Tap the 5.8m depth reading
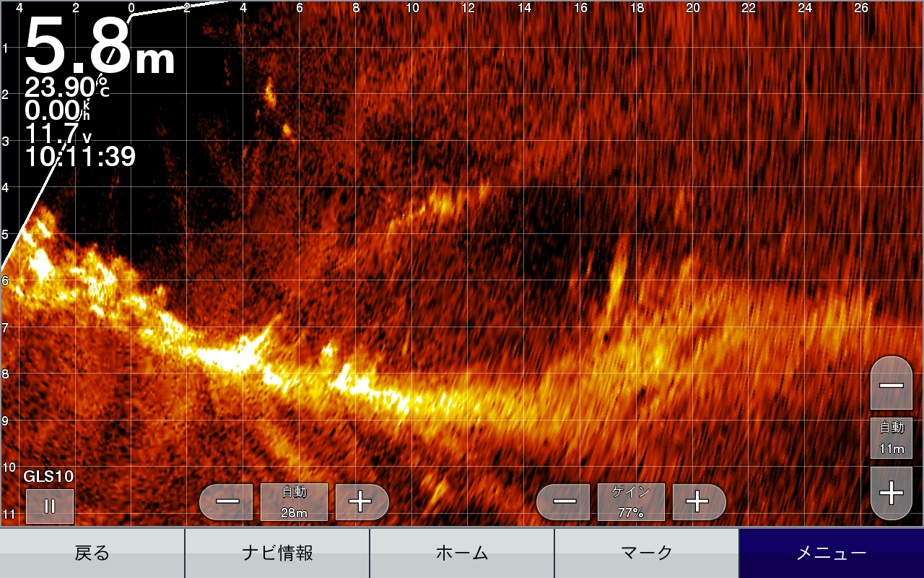 100,47
